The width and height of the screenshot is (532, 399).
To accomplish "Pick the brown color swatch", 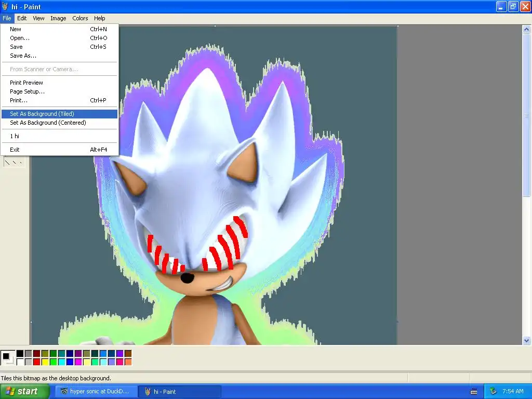I will click(x=128, y=353).
